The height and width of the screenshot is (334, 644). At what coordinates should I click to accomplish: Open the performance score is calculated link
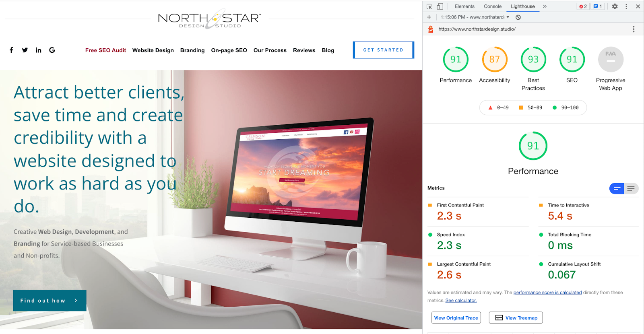tap(547, 293)
